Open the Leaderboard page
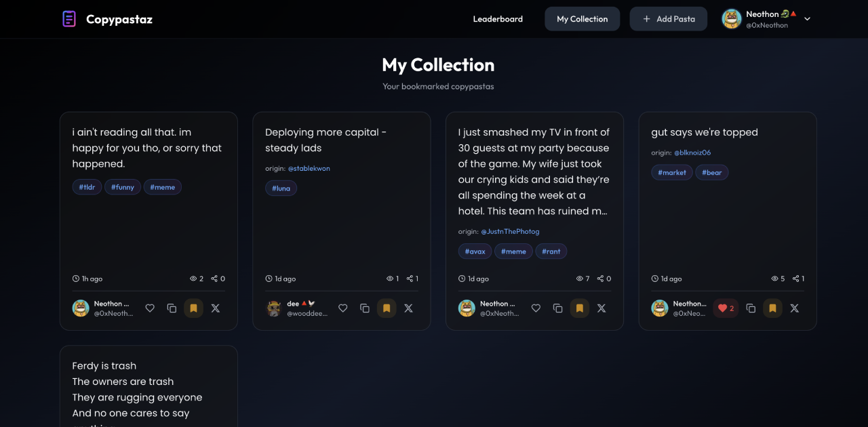This screenshot has height=427, width=868. point(498,19)
